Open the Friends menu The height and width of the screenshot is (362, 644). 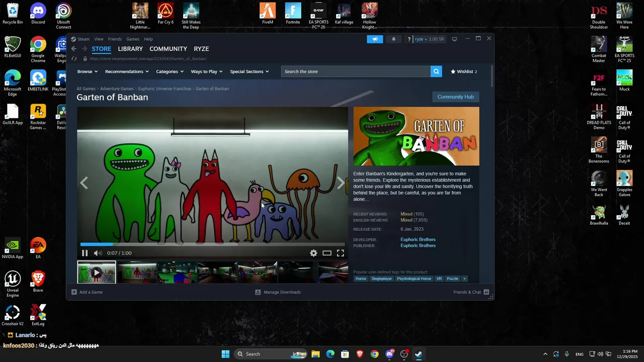coord(115,39)
